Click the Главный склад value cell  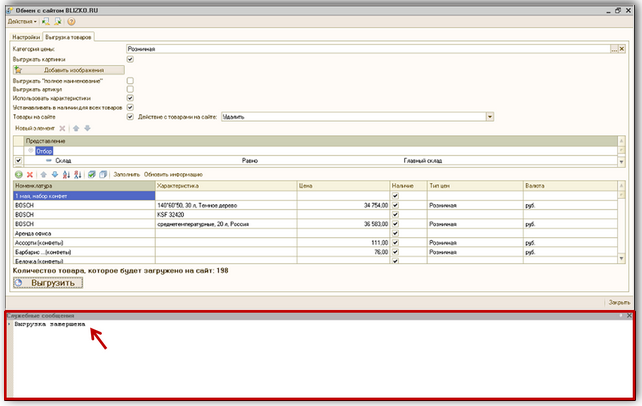click(x=423, y=160)
